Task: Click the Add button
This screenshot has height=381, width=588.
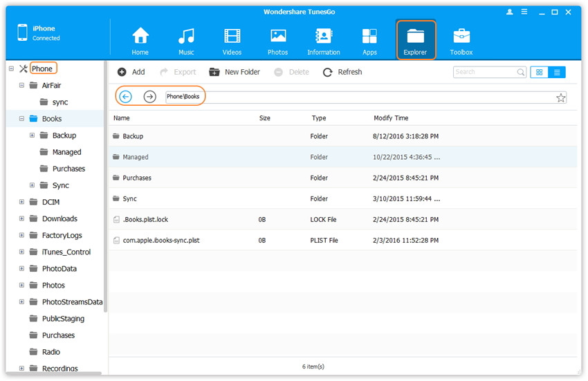Action: [x=131, y=72]
